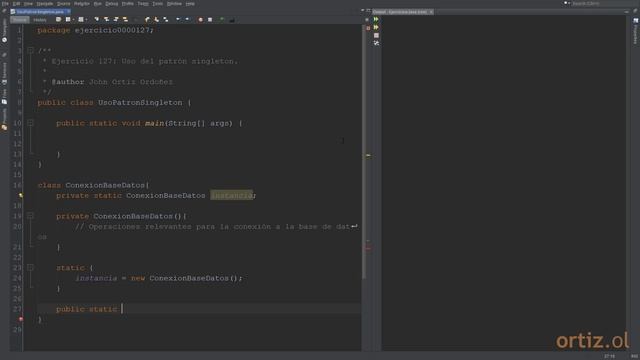Click the Uncomment toolbar icon
The width and height of the screenshot is (640, 360).
[232, 19]
